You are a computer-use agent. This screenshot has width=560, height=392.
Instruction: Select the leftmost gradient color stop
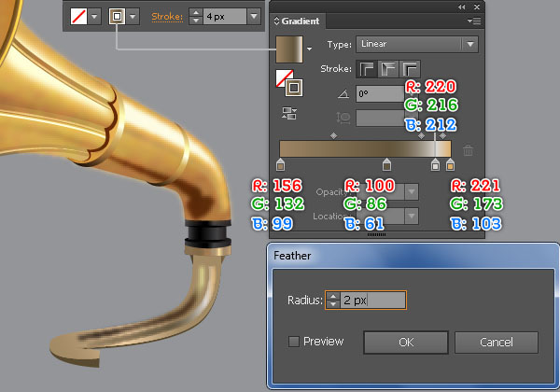280,165
